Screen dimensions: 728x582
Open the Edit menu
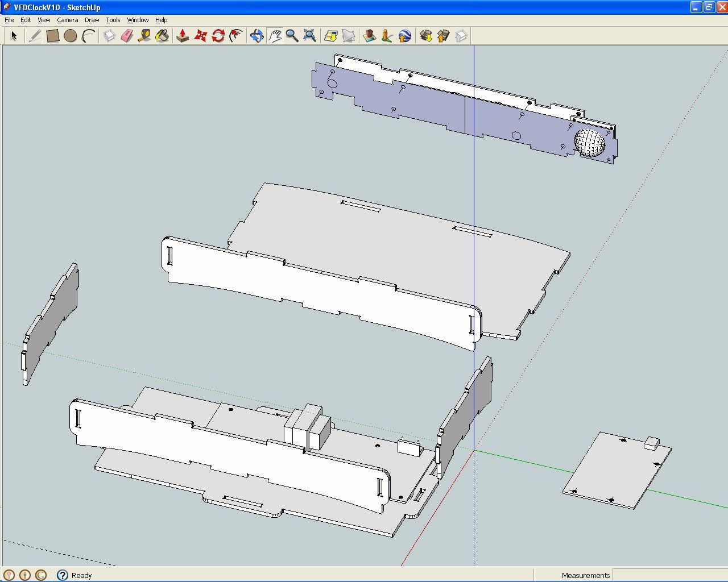point(26,20)
